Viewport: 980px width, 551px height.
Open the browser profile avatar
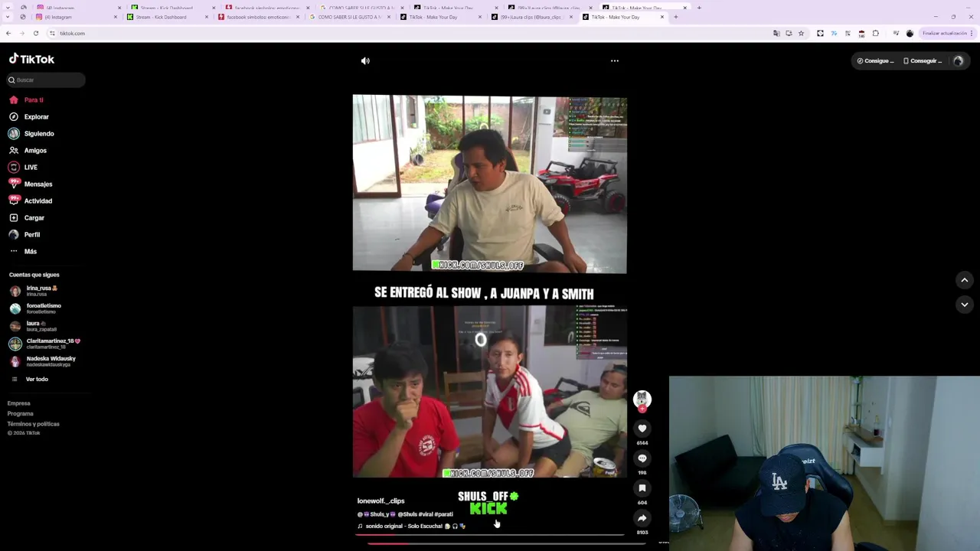[x=910, y=34]
